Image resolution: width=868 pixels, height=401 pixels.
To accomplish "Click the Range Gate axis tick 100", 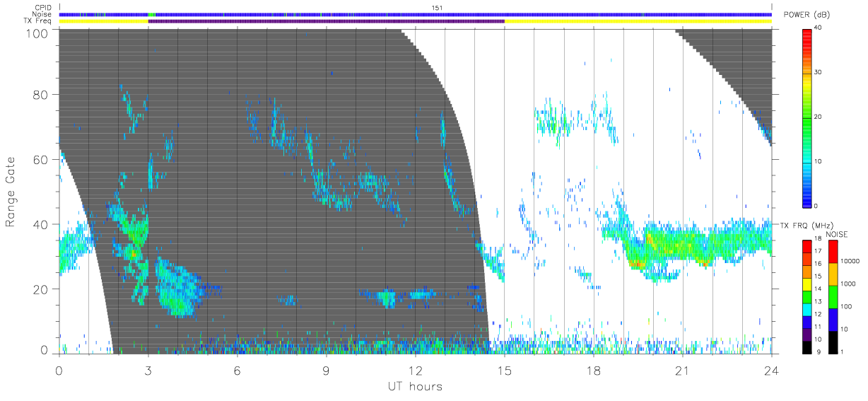I will (x=37, y=33).
